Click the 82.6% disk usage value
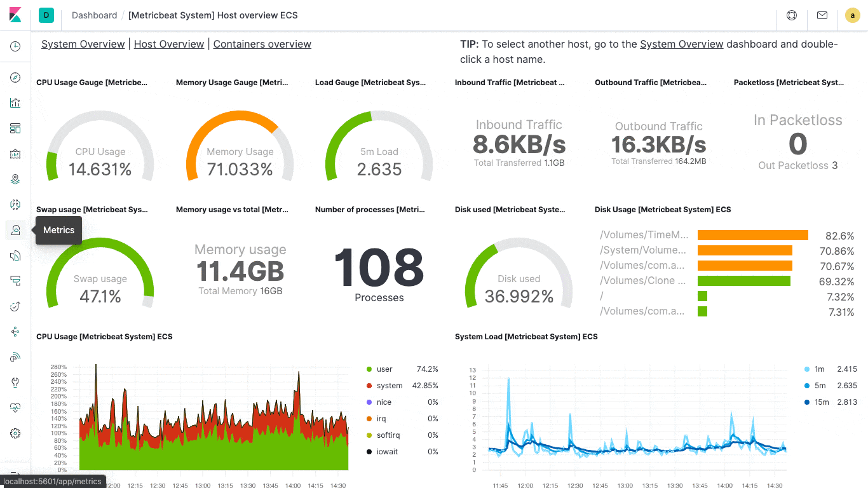The height and width of the screenshot is (488, 868). [x=840, y=236]
